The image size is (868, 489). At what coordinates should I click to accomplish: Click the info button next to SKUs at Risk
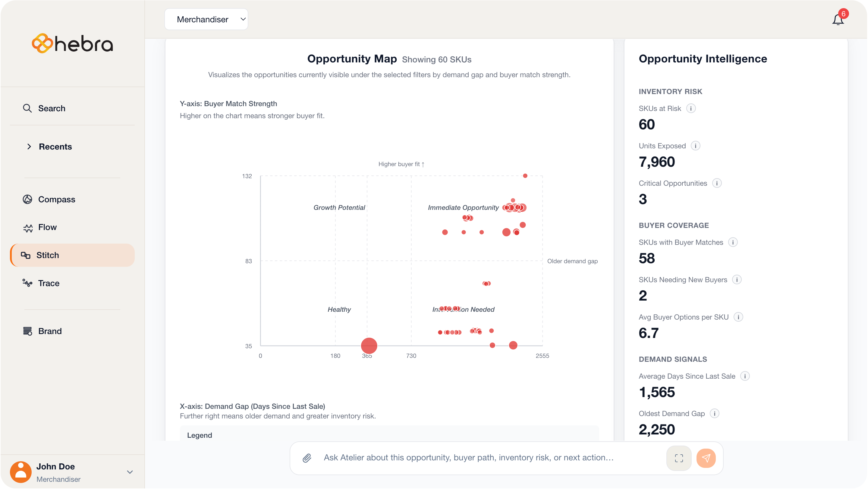point(691,108)
